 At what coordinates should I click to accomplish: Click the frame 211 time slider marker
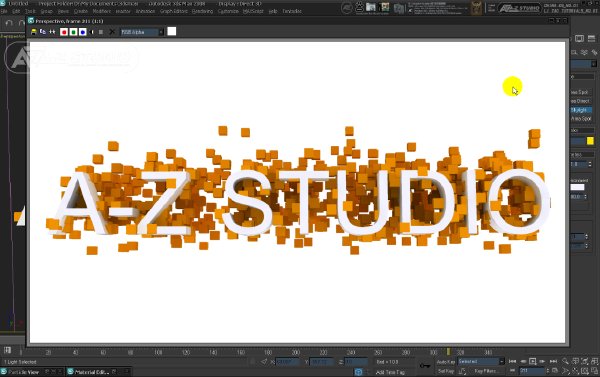pyautogui.click(x=448, y=351)
